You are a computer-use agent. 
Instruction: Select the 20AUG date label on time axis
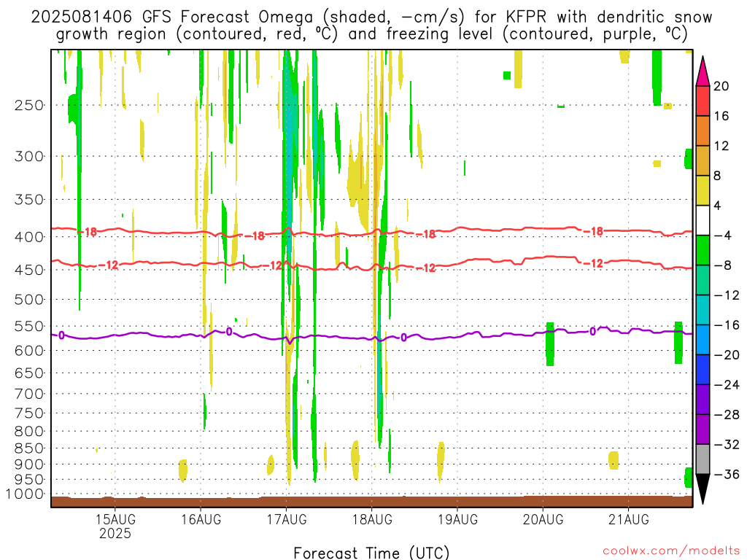pos(543,519)
